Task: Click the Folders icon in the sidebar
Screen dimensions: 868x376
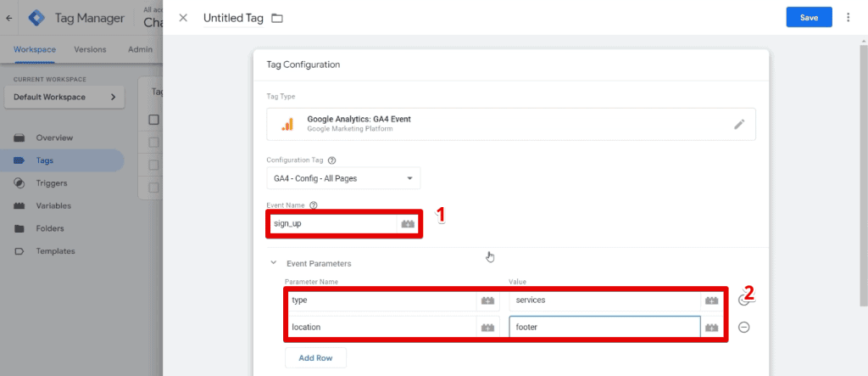Action: (x=19, y=228)
